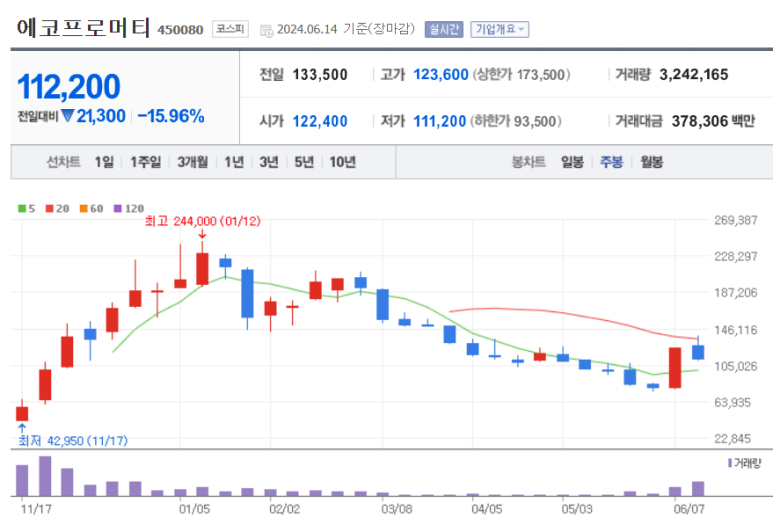Click the 하한가 93,500 text

pyautogui.click(x=516, y=121)
